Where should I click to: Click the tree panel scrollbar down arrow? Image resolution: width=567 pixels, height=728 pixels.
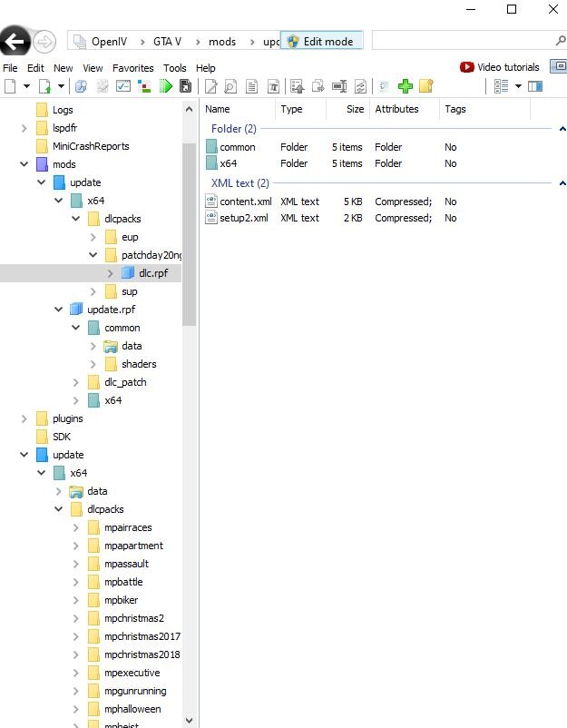189,720
